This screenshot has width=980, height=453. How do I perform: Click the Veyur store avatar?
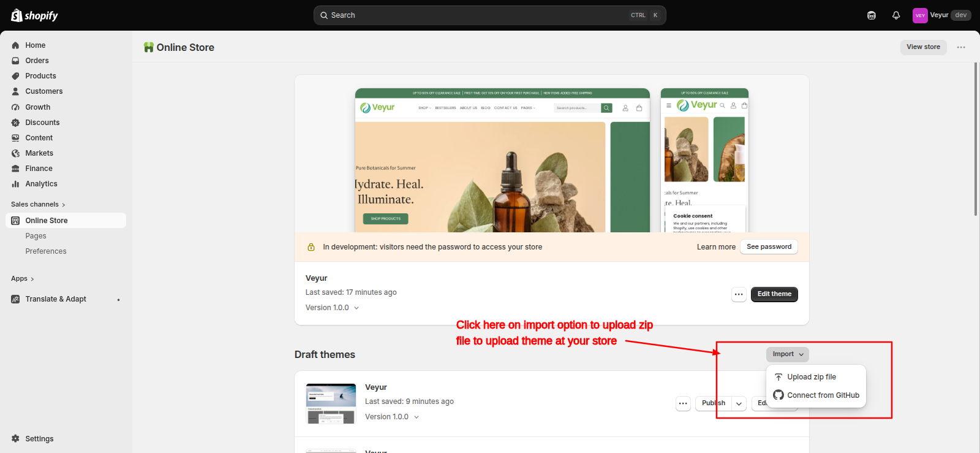pos(920,15)
